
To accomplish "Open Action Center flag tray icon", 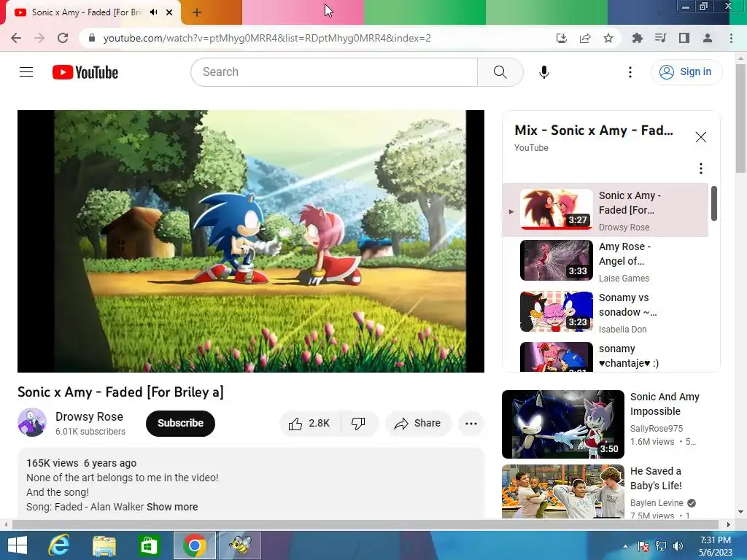I will (643, 545).
